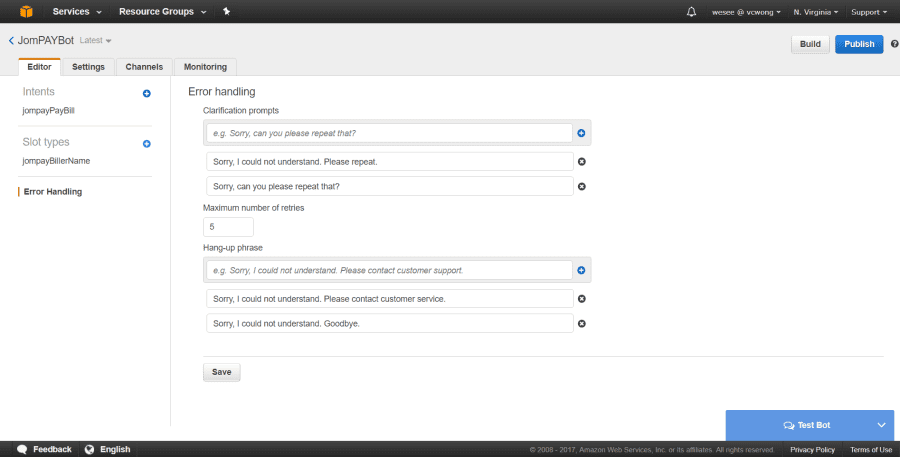Click the Slot types section heading
Screen dimensions: 900x457
click(x=46, y=142)
